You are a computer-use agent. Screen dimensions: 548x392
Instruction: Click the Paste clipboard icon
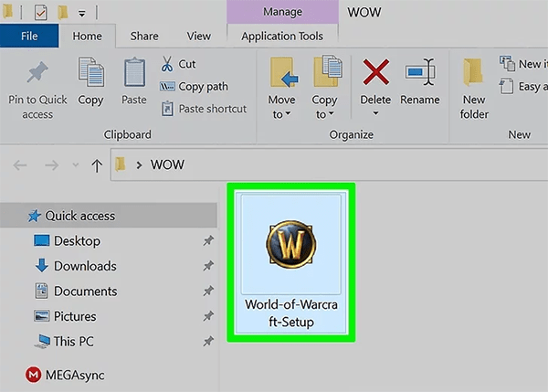pyautogui.click(x=134, y=72)
